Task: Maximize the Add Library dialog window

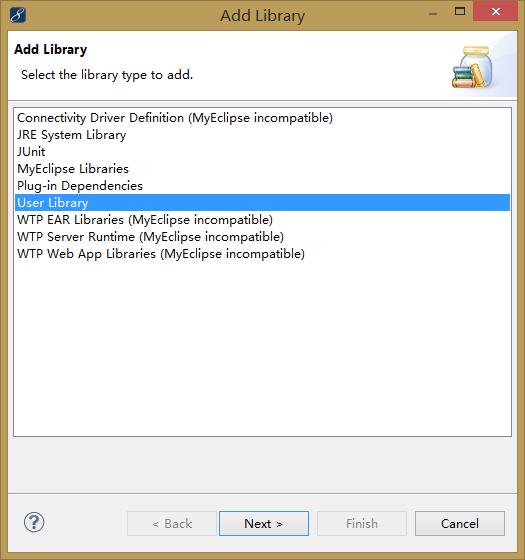Action: point(460,11)
